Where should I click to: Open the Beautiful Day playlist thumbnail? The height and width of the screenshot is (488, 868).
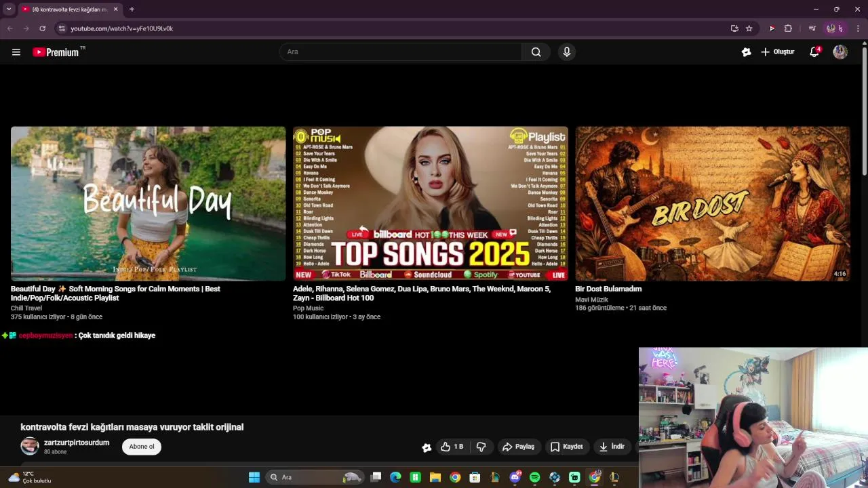[x=149, y=203]
